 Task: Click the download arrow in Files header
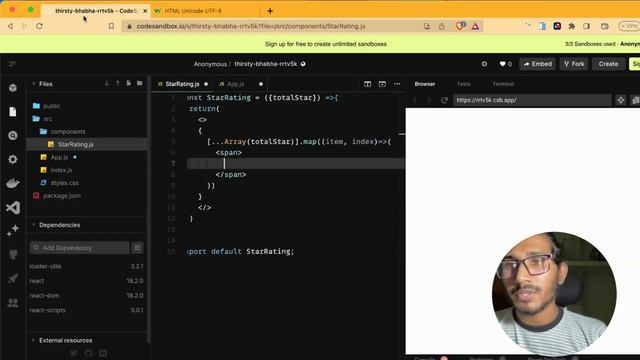[107, 83]
